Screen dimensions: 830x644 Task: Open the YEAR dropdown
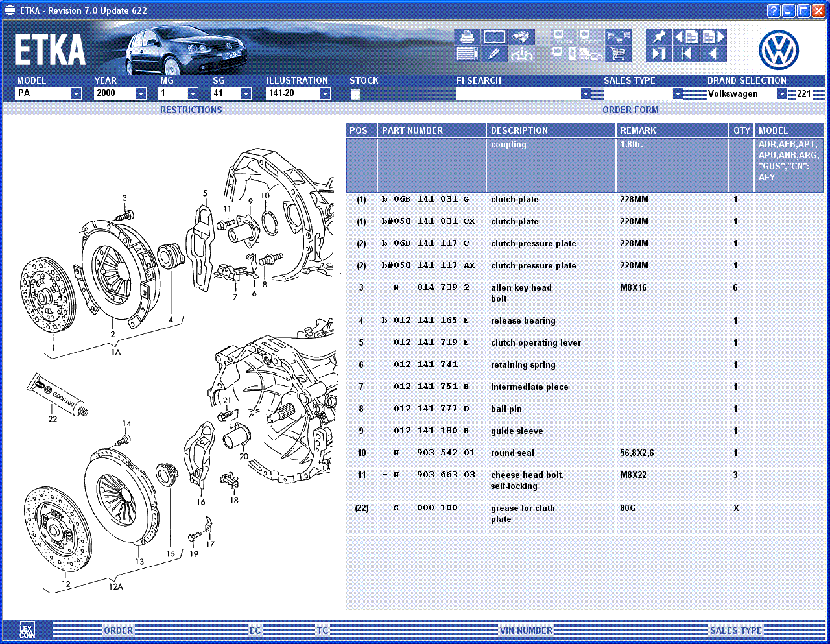pyautogui.click(x=141, y=93)
